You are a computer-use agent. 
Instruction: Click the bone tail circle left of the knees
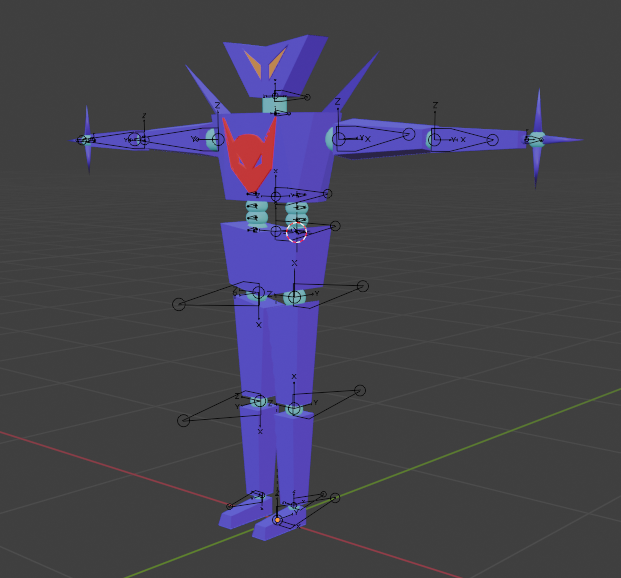183,420
